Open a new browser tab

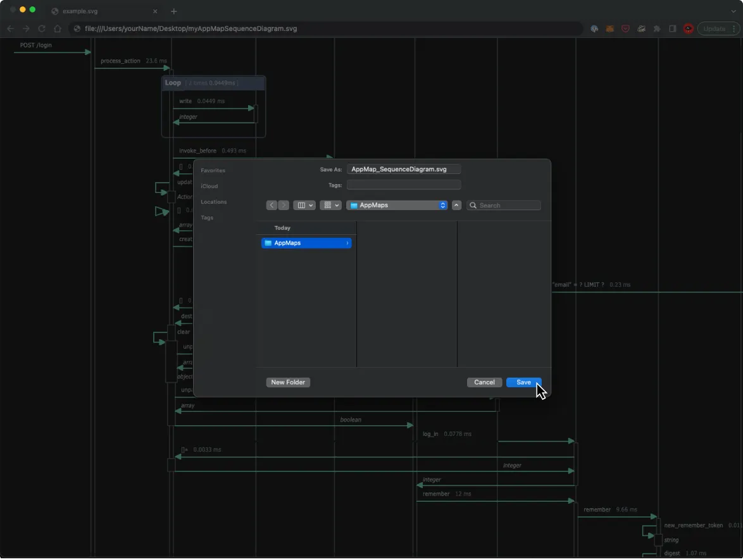[x=174, y=11]
